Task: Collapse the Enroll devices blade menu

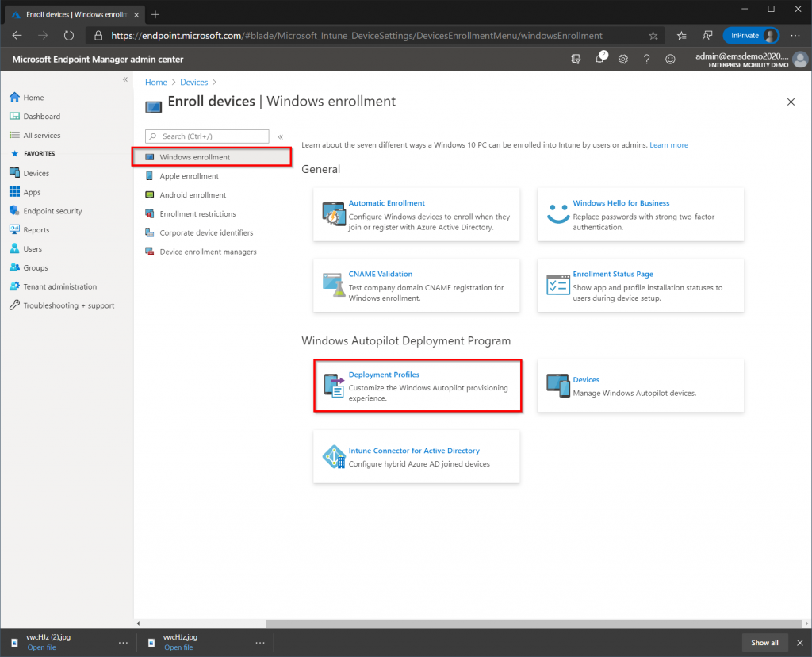Action: (280, 136)
